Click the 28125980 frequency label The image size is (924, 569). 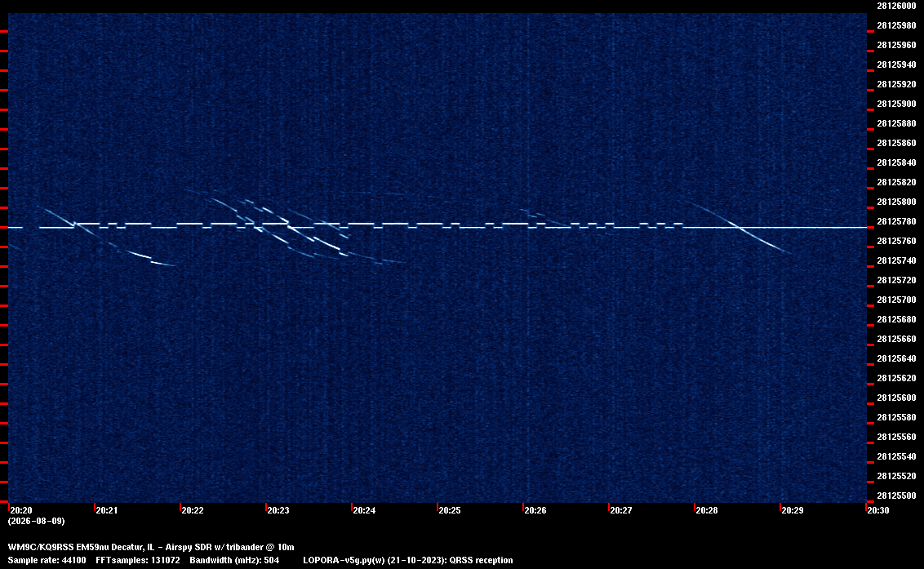click(x=896, y=25)
